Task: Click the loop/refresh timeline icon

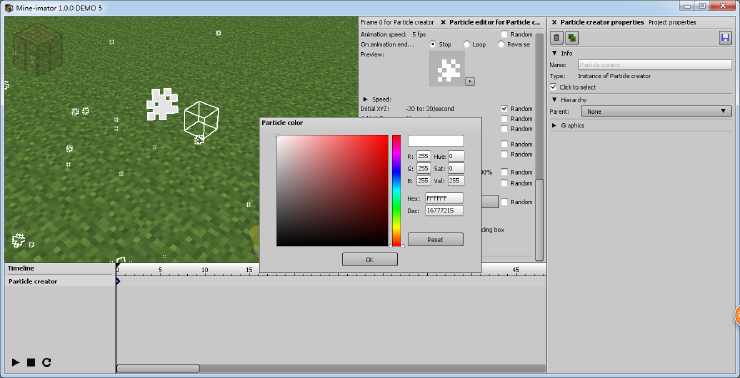Action: point(46,362)
